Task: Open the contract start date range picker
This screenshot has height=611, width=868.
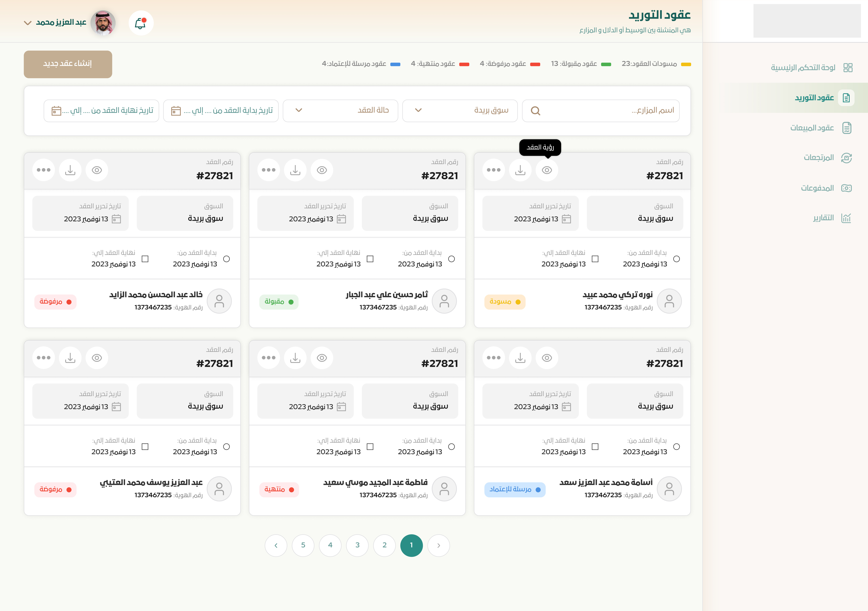Action: pyautogui.click(x=221, y=111)
